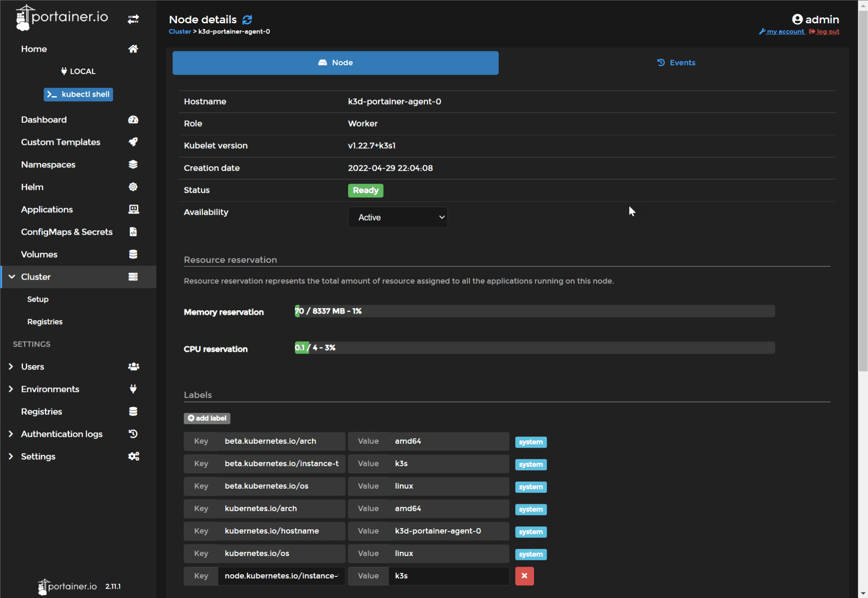This screenshot has height=598, width=868.
Task: Collapse the Cluster section
Action: (11, 277)
